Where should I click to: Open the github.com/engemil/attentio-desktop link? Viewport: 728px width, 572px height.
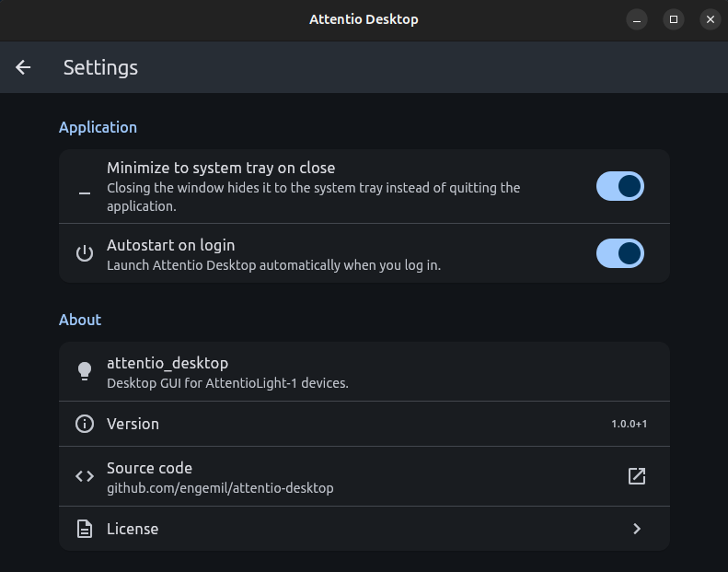coord(220,488)
